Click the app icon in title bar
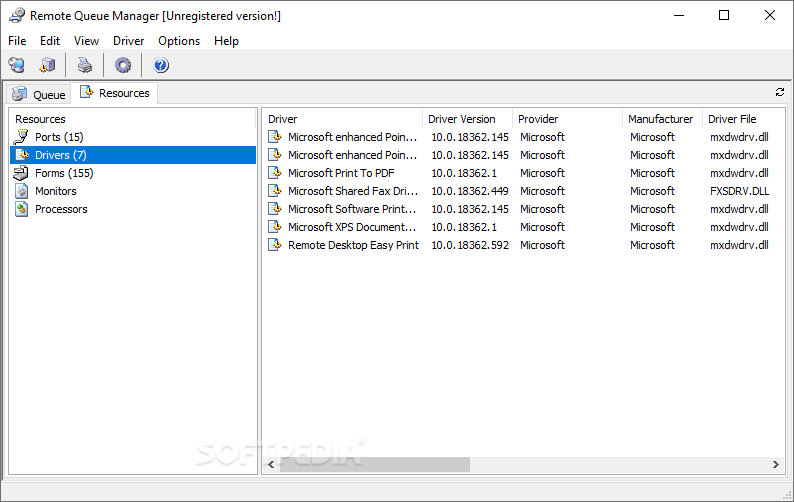 click(17, 15)
